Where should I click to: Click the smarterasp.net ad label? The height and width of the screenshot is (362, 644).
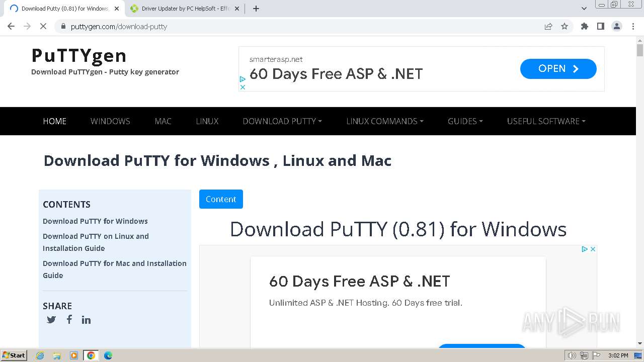tap(276, 59)
